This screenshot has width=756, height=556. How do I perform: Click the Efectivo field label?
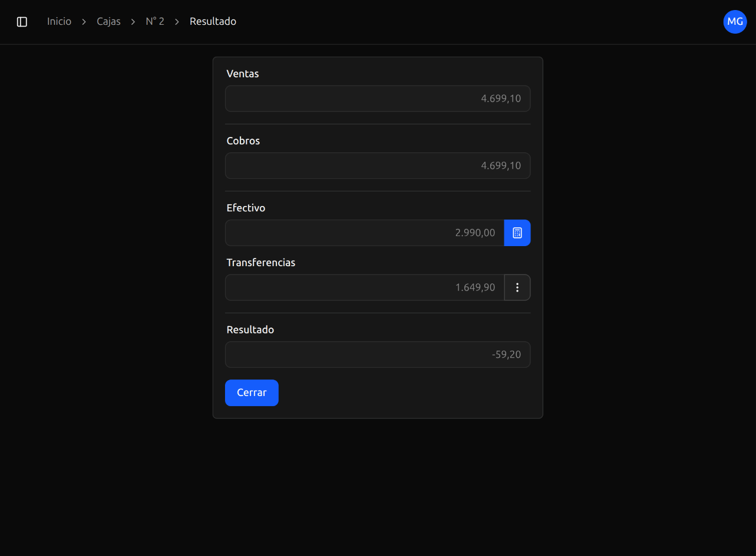(246, 208)
